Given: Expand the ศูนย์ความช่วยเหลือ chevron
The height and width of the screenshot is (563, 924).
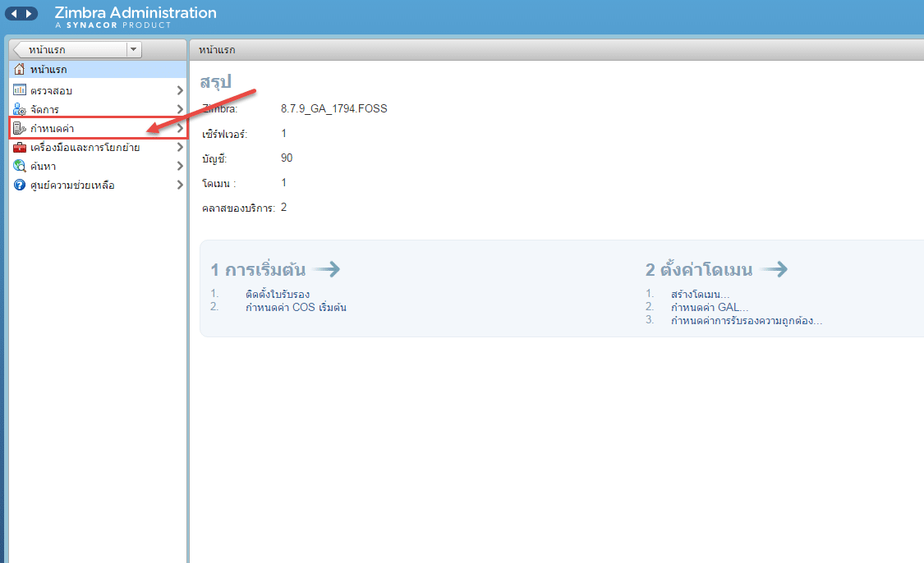Looking at the screenshot, I should pos(180,185).
